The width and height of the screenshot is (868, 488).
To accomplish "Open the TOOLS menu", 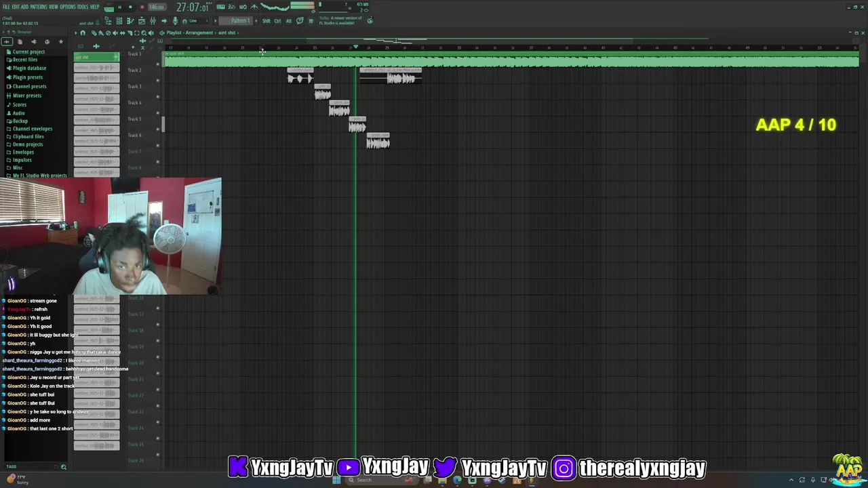I will click(x=83, y=7).
